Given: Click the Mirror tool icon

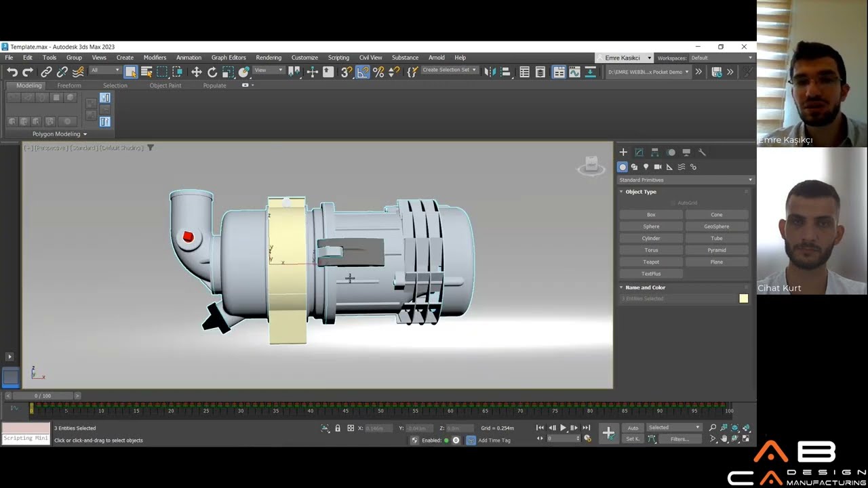Looking at the screenshot, I should pyautogui.click(x=490, y=72).
